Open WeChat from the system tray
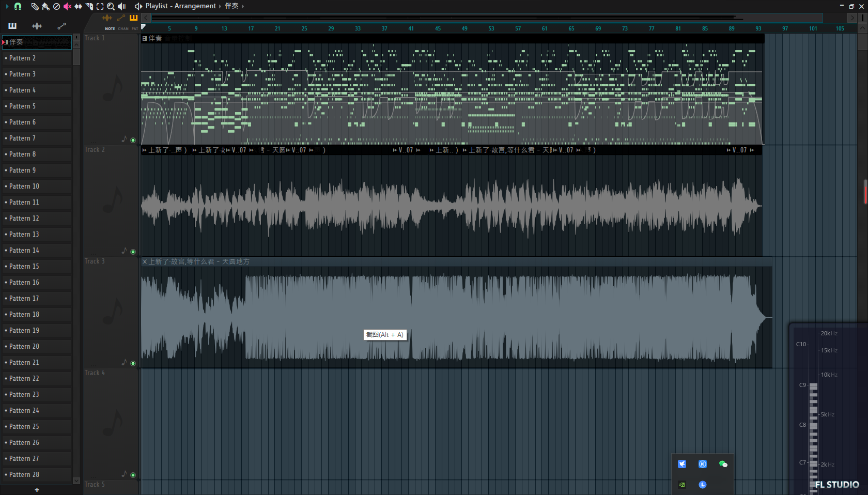 pos(723,464)
